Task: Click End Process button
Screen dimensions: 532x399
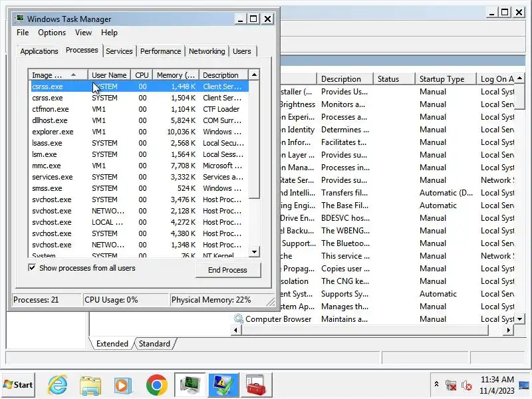Action: (x=227, y=270)
